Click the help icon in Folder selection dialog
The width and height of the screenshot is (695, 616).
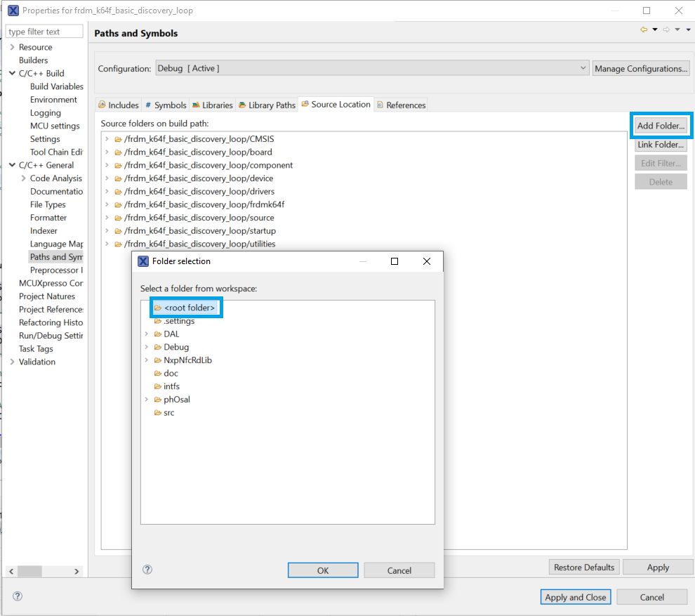[147, 570]
